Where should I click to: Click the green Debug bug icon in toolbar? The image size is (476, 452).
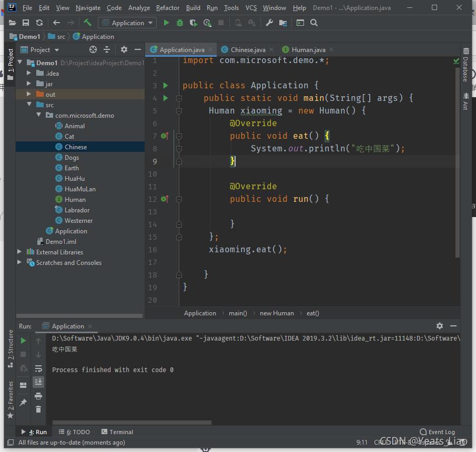pyautogui.click(x=180, y=23)
